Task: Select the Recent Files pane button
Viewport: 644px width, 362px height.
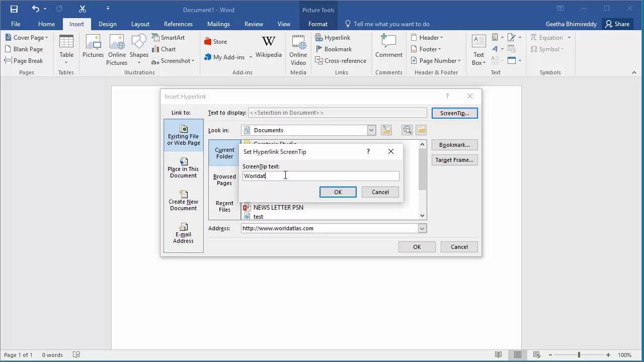Action: pos(224,206)
